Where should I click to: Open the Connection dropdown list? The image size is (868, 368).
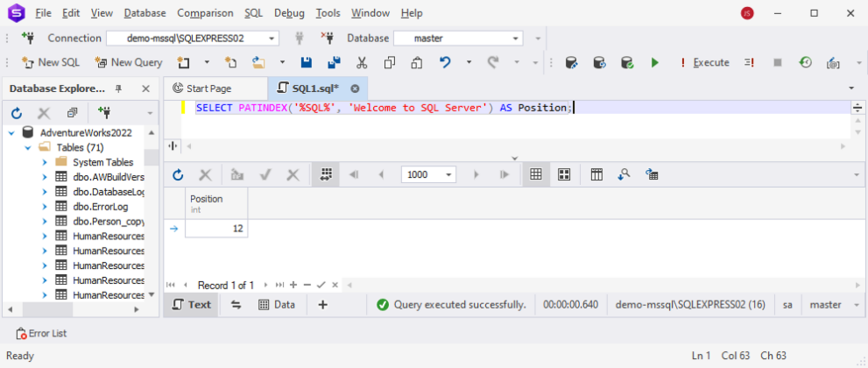[272, 39]
